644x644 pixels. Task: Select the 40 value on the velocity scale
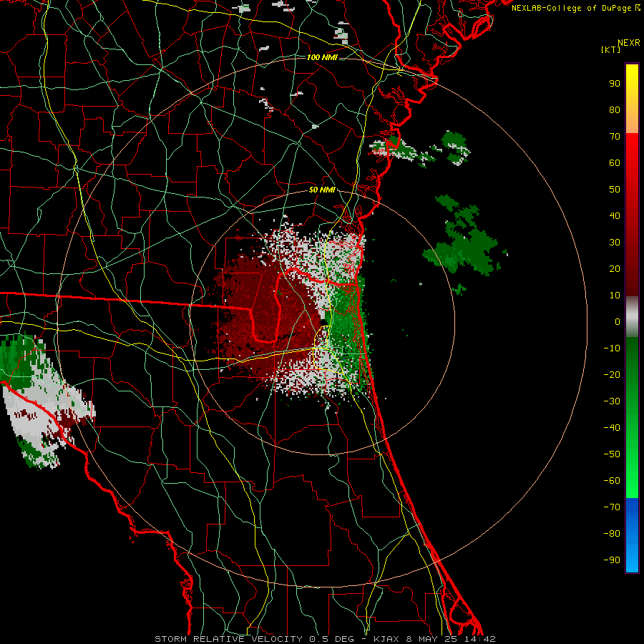tap(615, 215)
